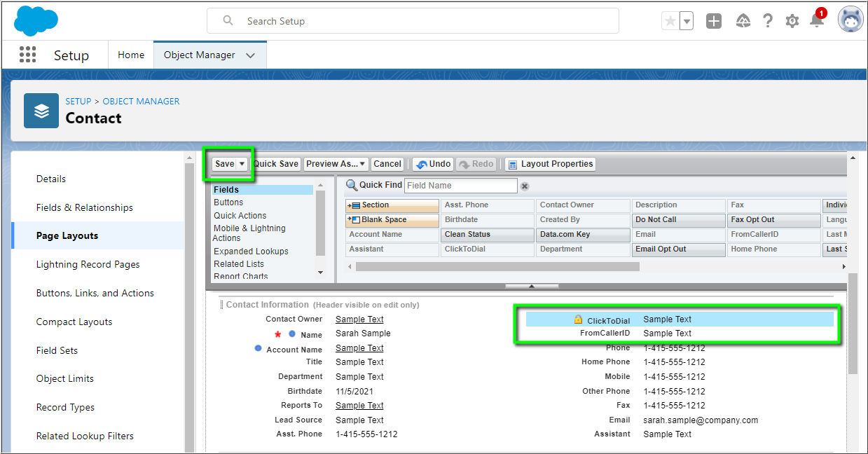
Task: Select Data.com Key in the field palette
Action: 583,235
